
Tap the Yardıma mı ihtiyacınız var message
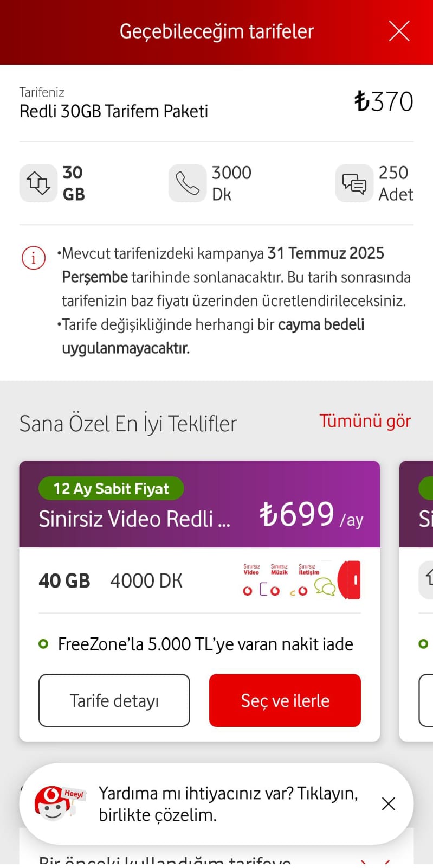[x=228, y=803]
